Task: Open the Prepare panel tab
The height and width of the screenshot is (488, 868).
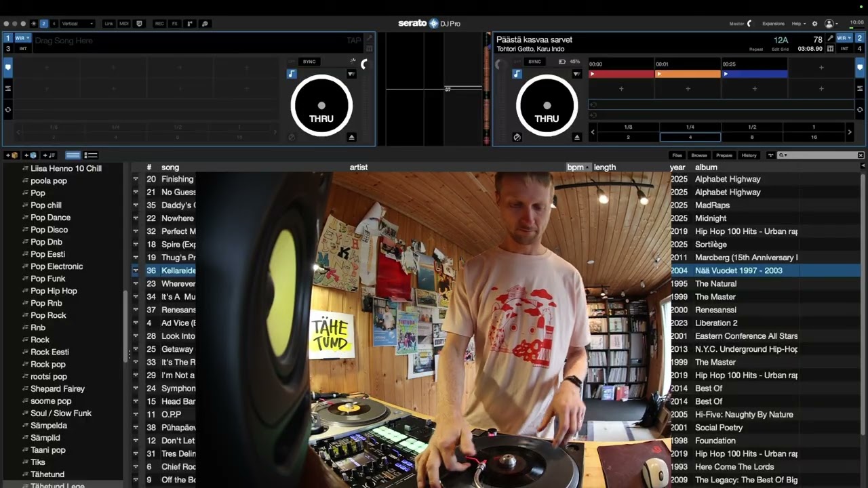Action: 724,155
